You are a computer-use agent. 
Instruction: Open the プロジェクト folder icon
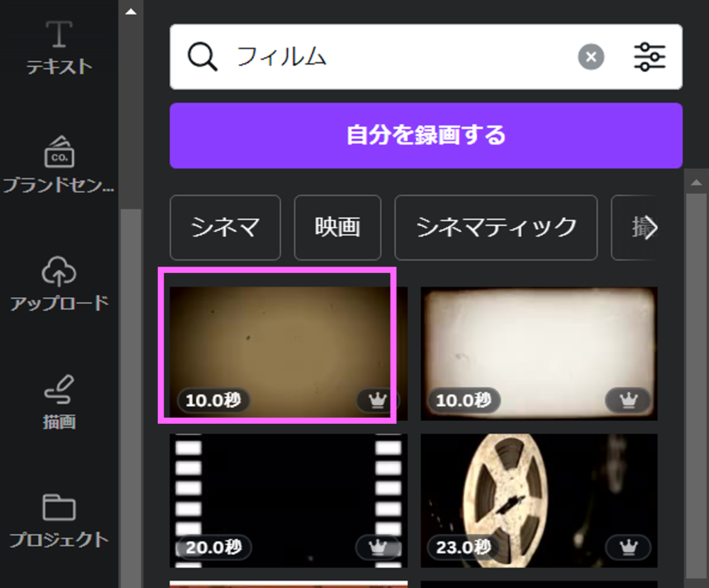59,519
